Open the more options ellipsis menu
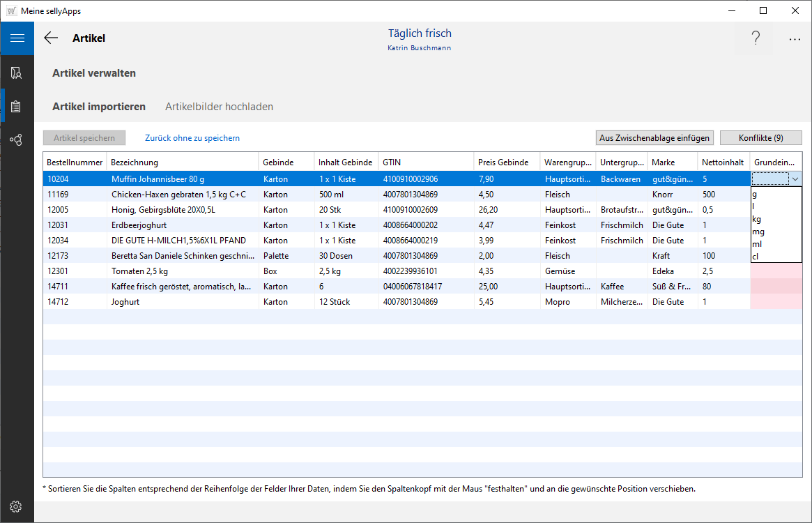This screenshot has height=523, width=812. click(x=795, y=39)
